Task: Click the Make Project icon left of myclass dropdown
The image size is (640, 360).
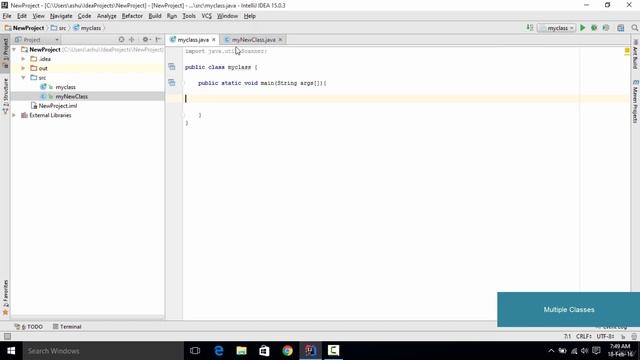Action: (530, 28)
